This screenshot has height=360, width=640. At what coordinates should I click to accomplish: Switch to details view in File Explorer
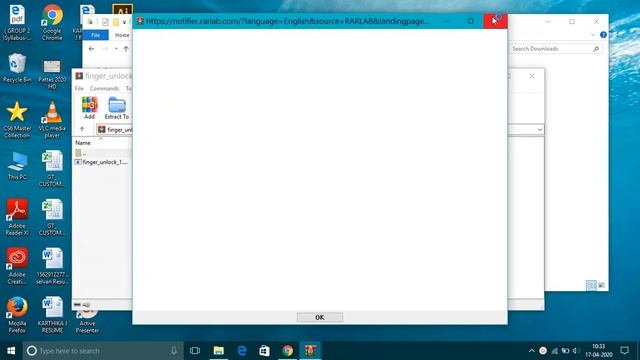click(x=591, y=285)
